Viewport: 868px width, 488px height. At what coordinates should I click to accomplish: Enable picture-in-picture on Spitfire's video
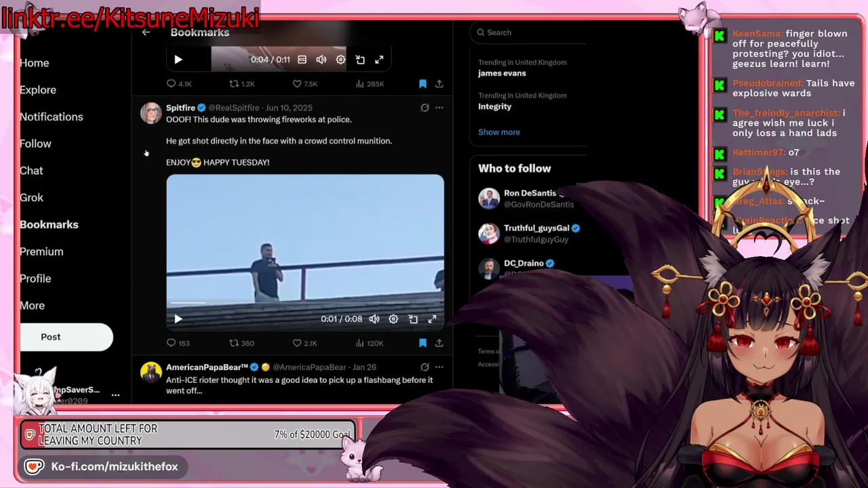point(413,319)
